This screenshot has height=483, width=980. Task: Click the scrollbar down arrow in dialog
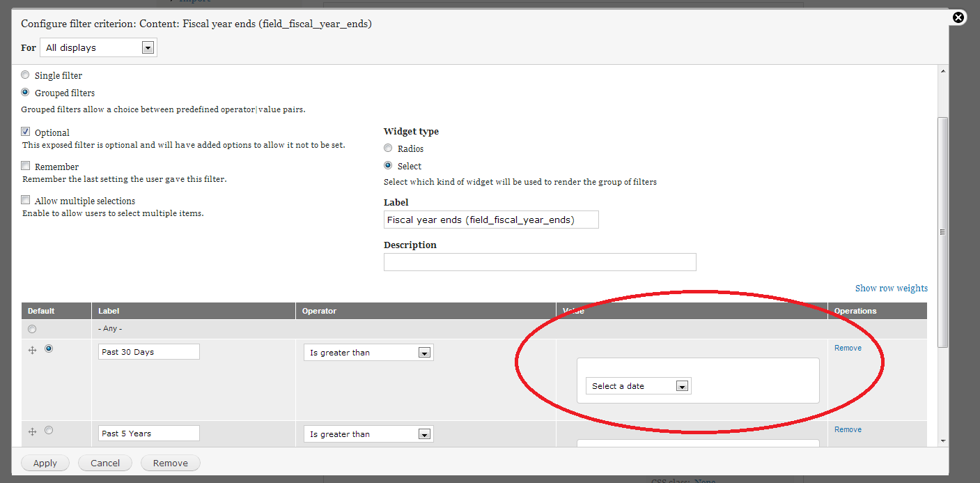tap(943, 440)
